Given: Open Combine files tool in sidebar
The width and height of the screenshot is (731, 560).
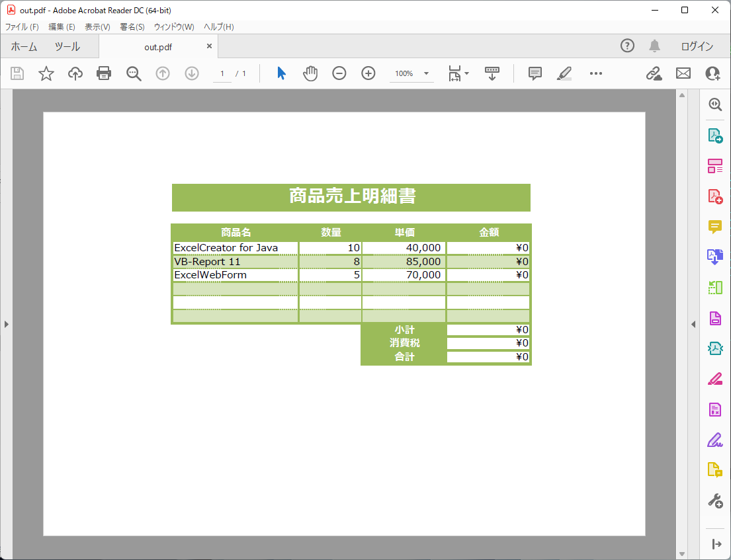Looking at the screenshot, I should coord(715,257).
